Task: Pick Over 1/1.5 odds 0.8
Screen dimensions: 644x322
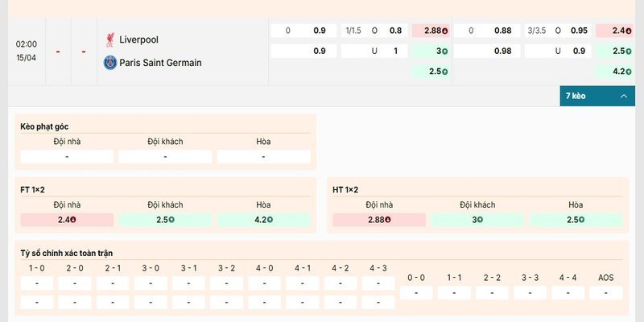Action: [x=395, y=31]
